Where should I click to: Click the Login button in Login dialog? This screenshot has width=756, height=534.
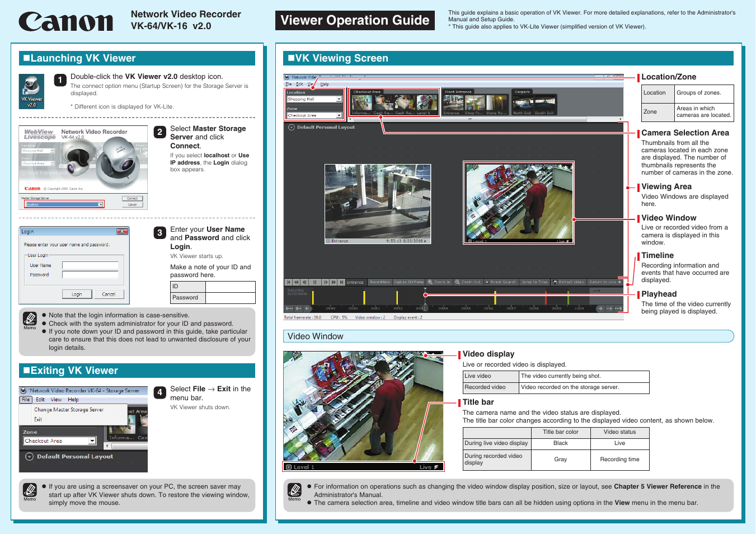point(77,294)
